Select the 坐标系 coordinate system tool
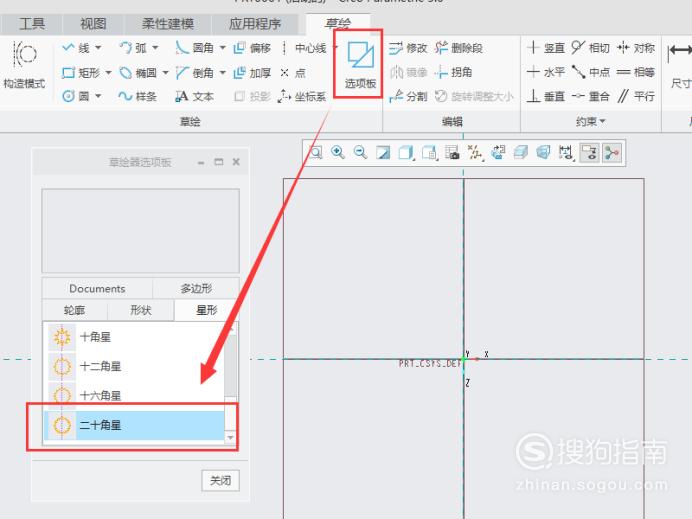The height and width of the screenshot is (519, 692). [x=302, y=96]
